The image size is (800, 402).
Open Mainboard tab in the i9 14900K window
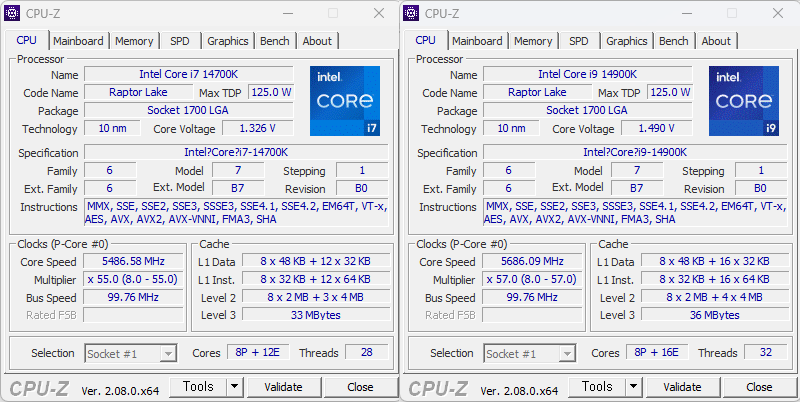tap(477, 41)
